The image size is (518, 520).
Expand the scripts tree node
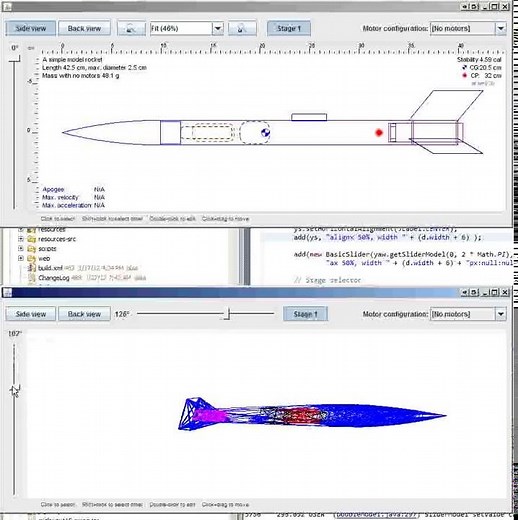[21, 248]
